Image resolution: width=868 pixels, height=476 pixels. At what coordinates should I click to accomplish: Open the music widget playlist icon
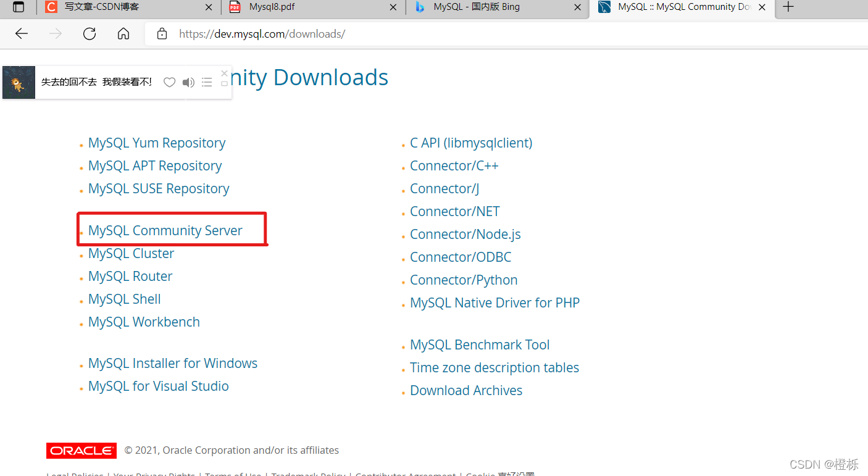point(207,82)
